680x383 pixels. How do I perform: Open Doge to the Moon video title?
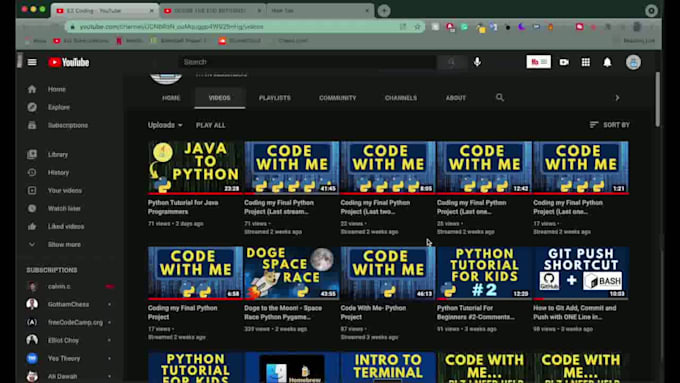coord(283,312)
